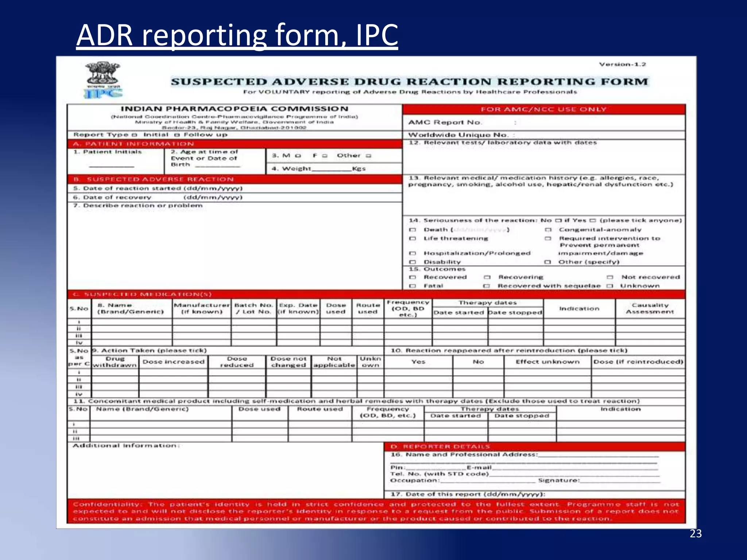
Task: Tick the Follow up report type checkbox
Action: [178, 135]
